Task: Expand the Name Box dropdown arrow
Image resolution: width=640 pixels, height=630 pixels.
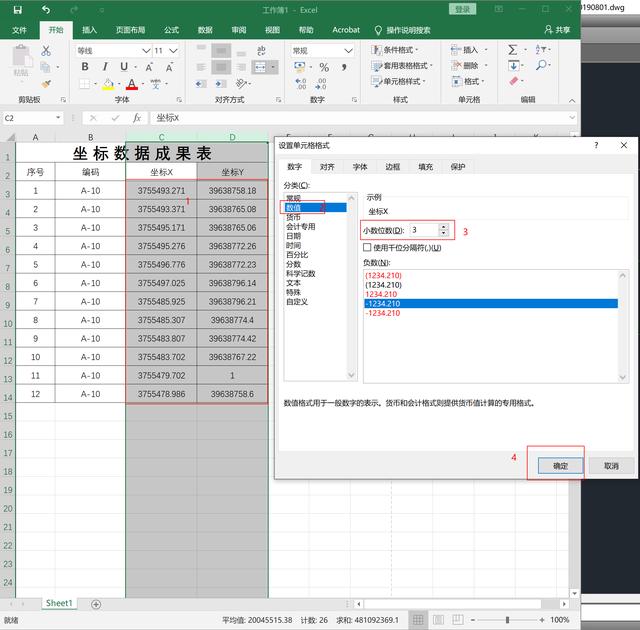Action: [x=58, y=118]
